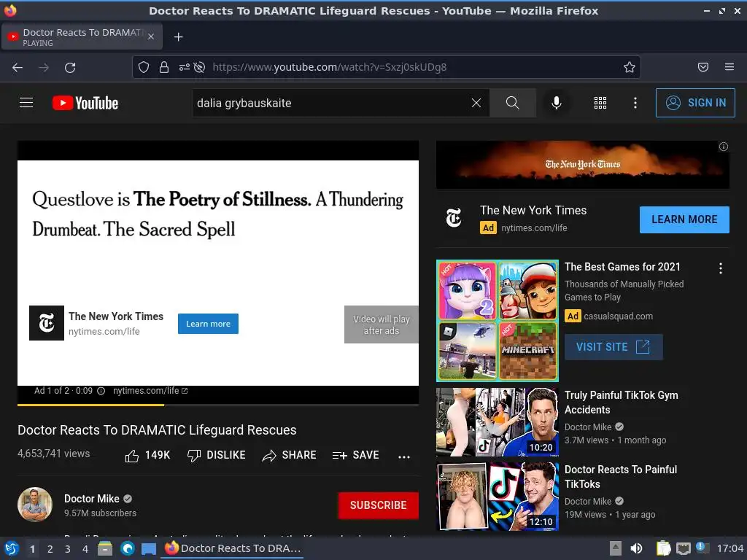Open the YouTube guide hamburger menu
This screenshot has width=747, height=560.
click(x=26, y=103)
